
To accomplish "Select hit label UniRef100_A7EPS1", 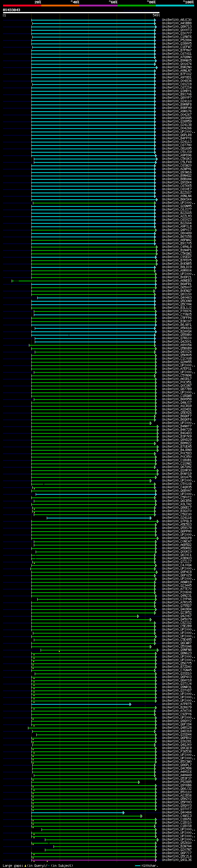I will coord(177,369).
